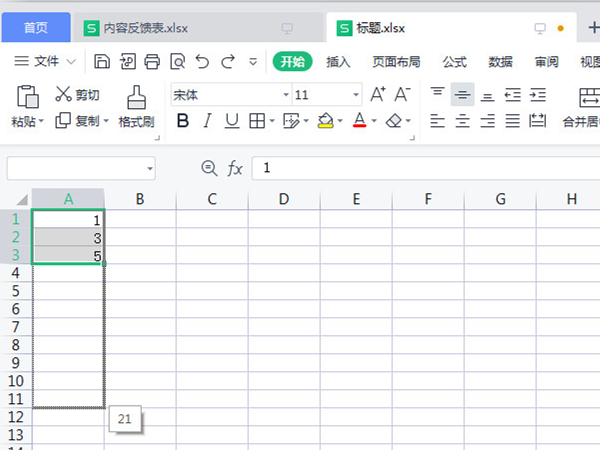This screenshot has width=600, height=450.
Task: Click the Redo arrow icon
Action: click(229, 62)
